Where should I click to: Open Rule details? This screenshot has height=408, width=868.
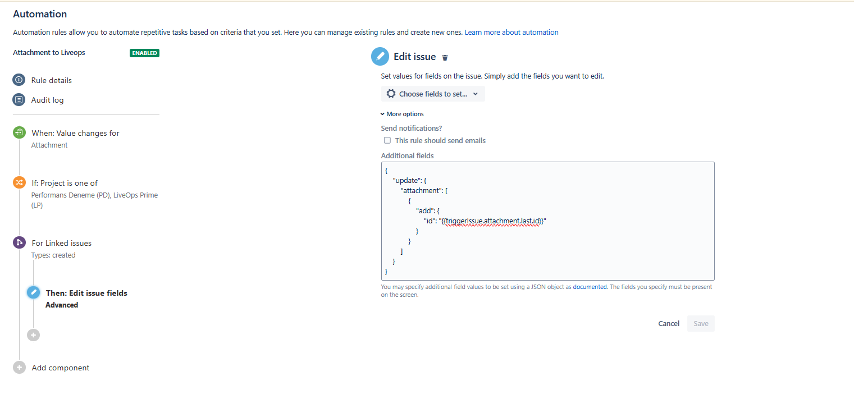[x=52, y=80]
